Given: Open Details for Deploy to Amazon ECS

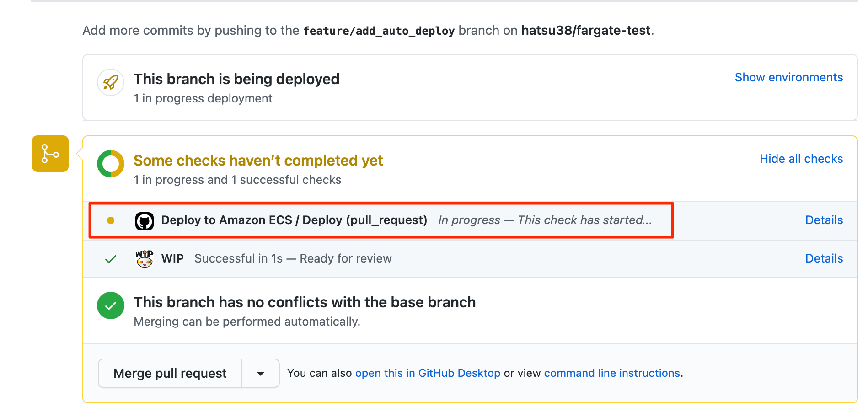Looking at the screenshot, I should click(824, 220).
